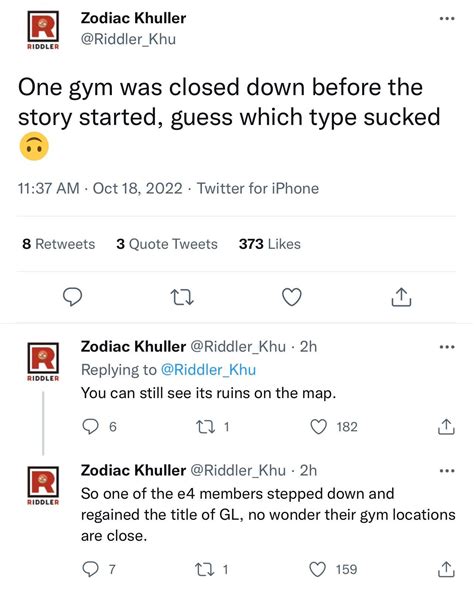This screenshot has width=474, height=592.
Task: Share the e4 members reply
Action: pos(446,569)
